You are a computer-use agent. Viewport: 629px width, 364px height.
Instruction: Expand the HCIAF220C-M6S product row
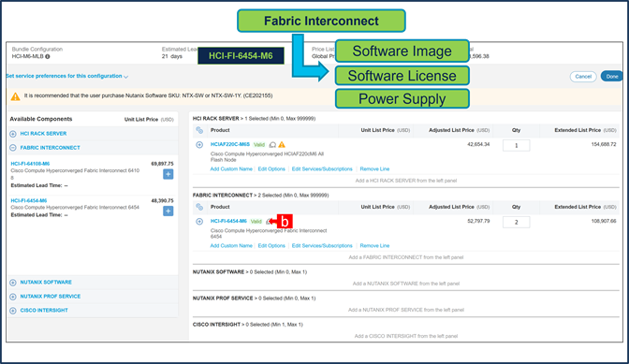click(x=199, y=145)
